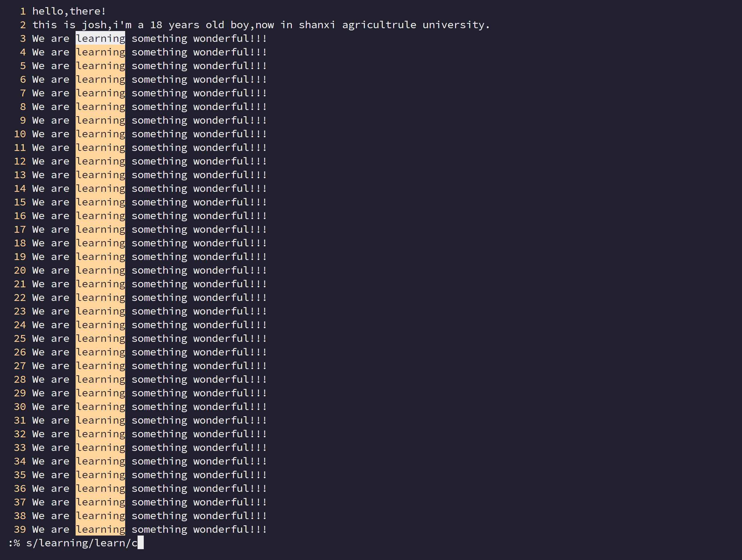
Task: Click line number 12 in gutter
Action: 20,161
